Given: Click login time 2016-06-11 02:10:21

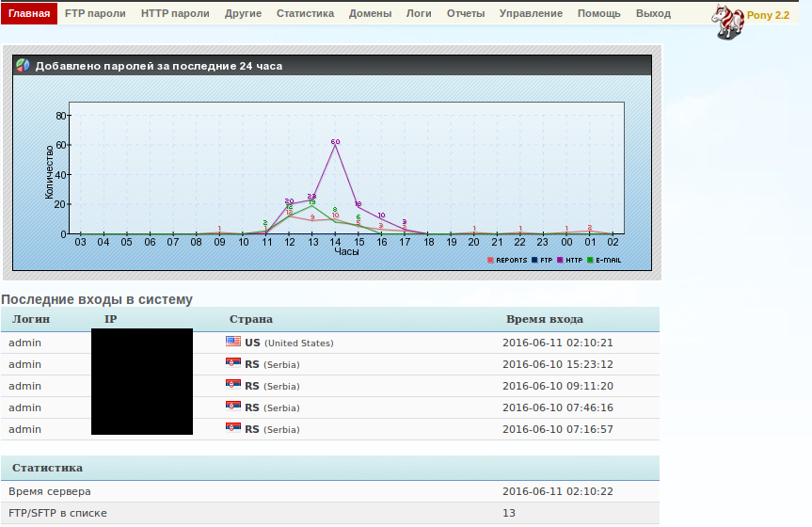Looking at the screenshot, I should pos(558,343).
